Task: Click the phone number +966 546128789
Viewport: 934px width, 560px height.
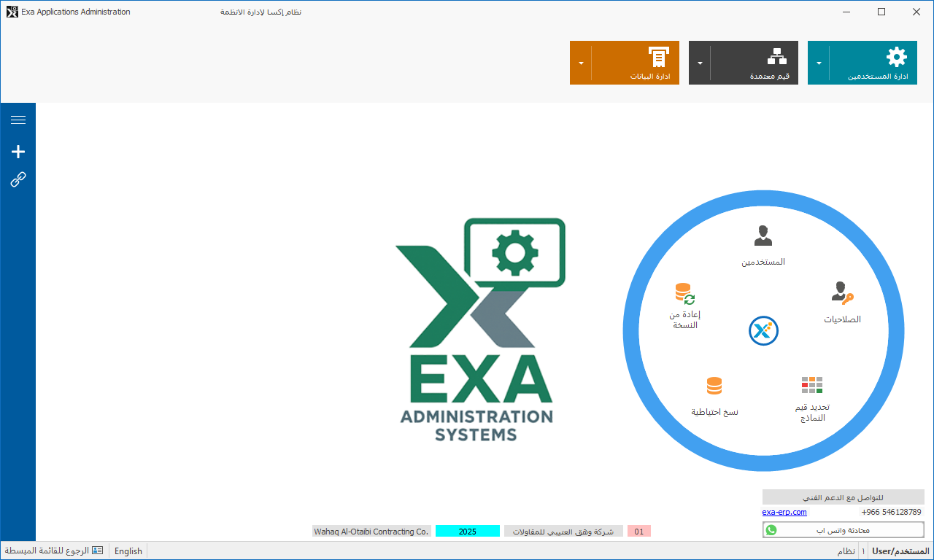Action: (x=891, y=512)
